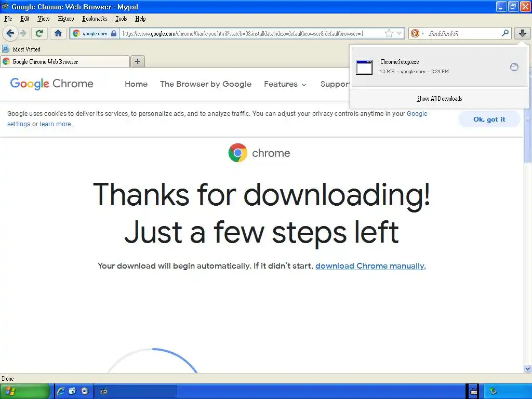Click the Google Chrome logo

[51, 84]
